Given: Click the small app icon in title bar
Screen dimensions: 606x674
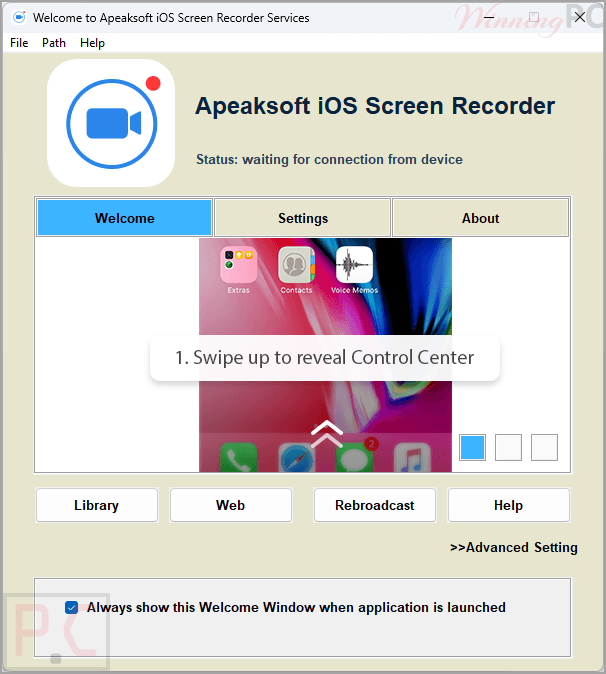Looking at the screenshot, I should coord(18,17).
